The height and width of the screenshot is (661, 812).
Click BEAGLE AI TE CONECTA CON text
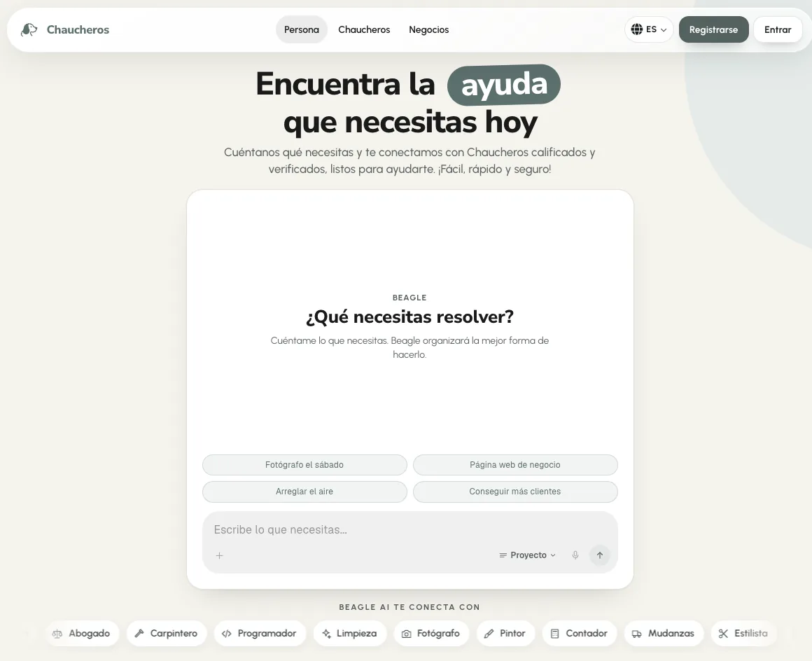tap(409, 607)
